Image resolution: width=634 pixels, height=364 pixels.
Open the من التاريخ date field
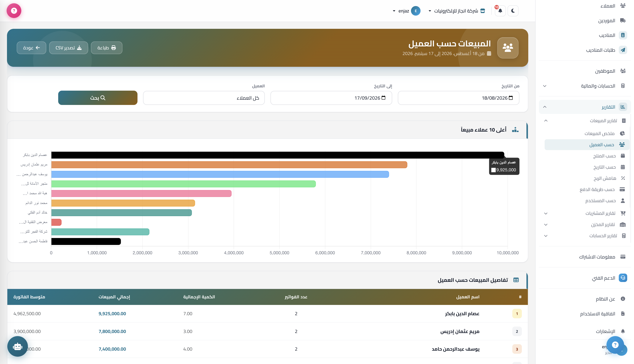coord(459,98)
